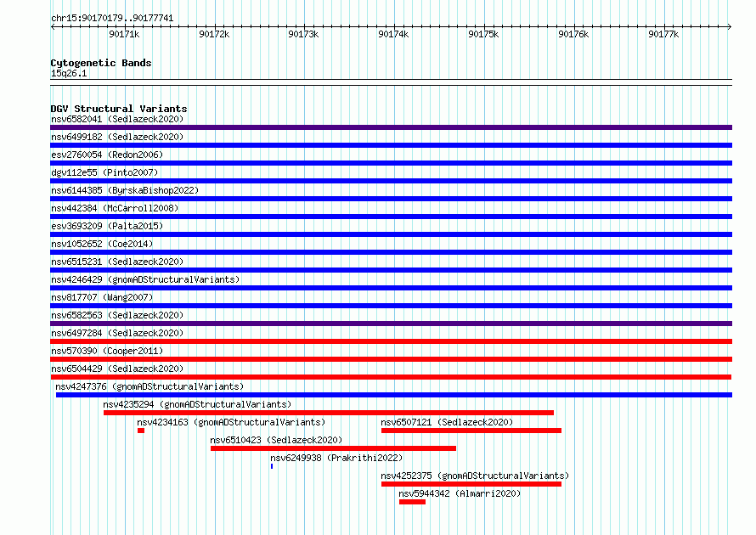This screenshot has width=756, height=535.
Task: Click the dgv112e55 (Pinto2007) label
Action: pyautogui.click(x=104, y=172)
